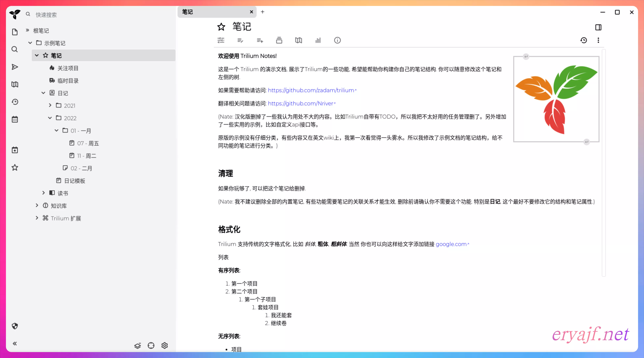Change the note icon next to title 笔记

click(221, 27)
